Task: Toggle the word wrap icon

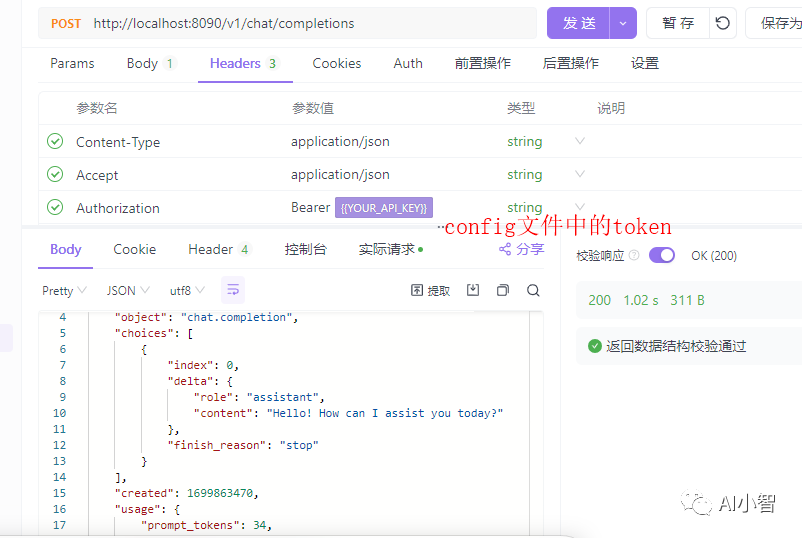Action: point(233,290)
